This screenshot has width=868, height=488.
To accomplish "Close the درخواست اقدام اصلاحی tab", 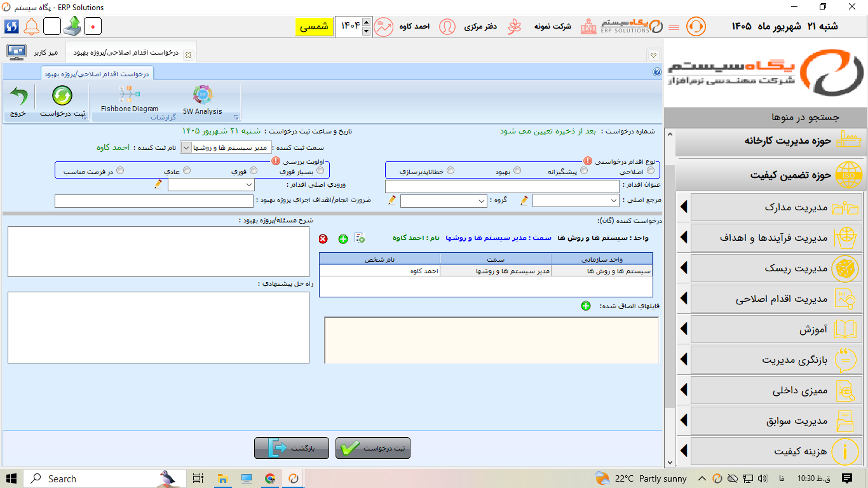I will click(188, 55).
